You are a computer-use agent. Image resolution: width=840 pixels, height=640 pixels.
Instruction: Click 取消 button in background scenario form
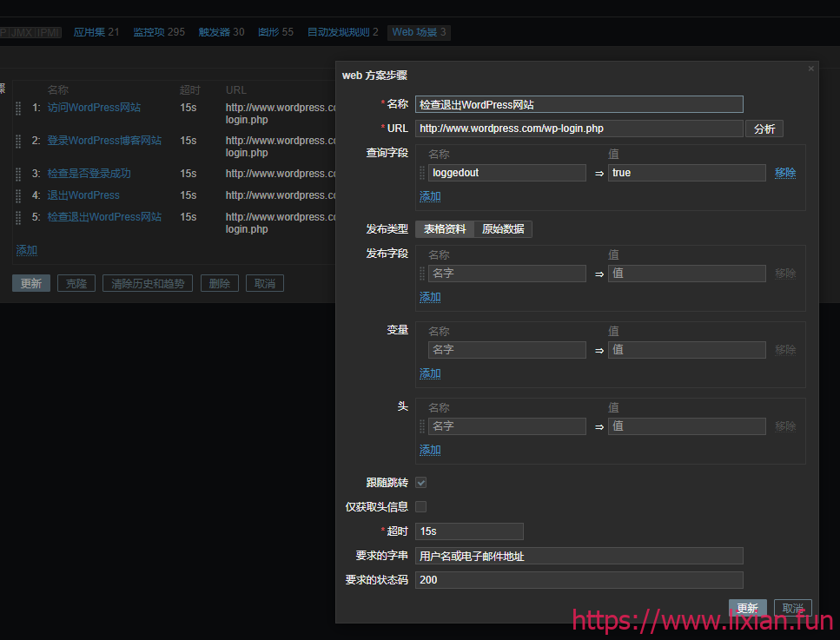tap(265, 283)
